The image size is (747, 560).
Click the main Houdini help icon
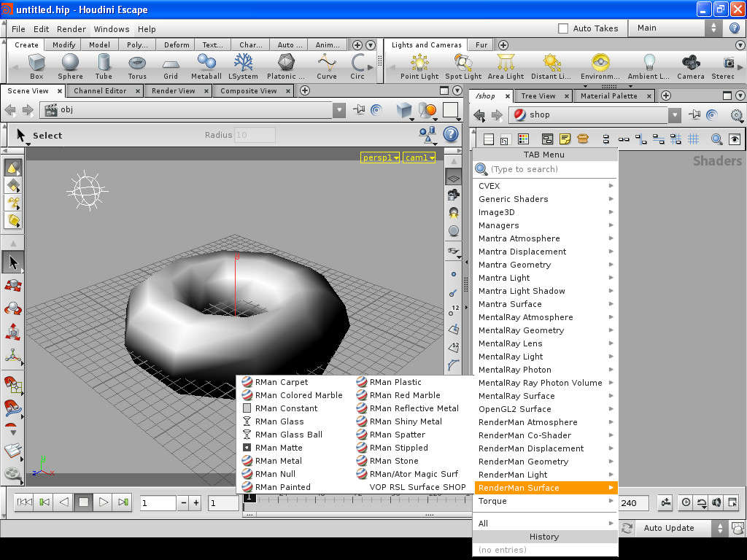click(x=735, y=28)
